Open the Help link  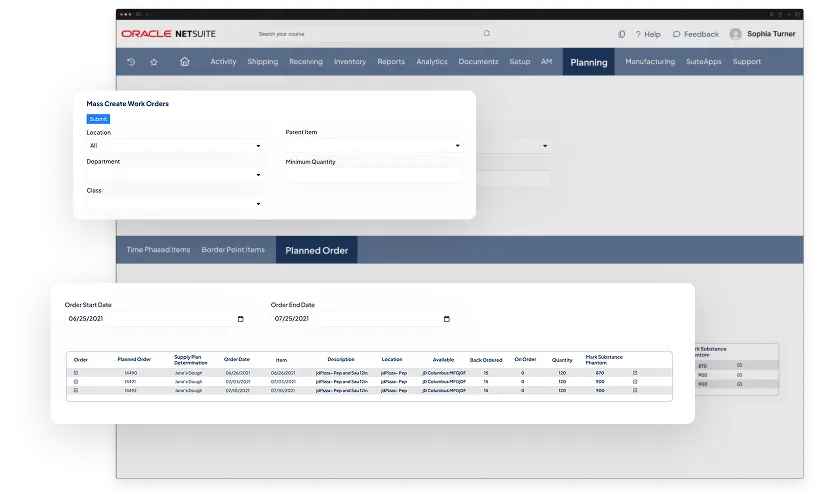click(648, 34)
